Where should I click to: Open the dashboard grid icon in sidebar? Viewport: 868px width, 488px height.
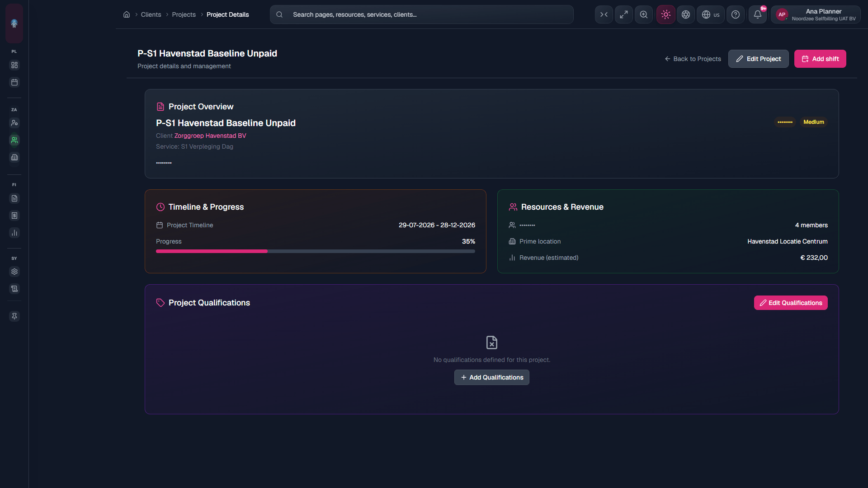tap(14, 65)
